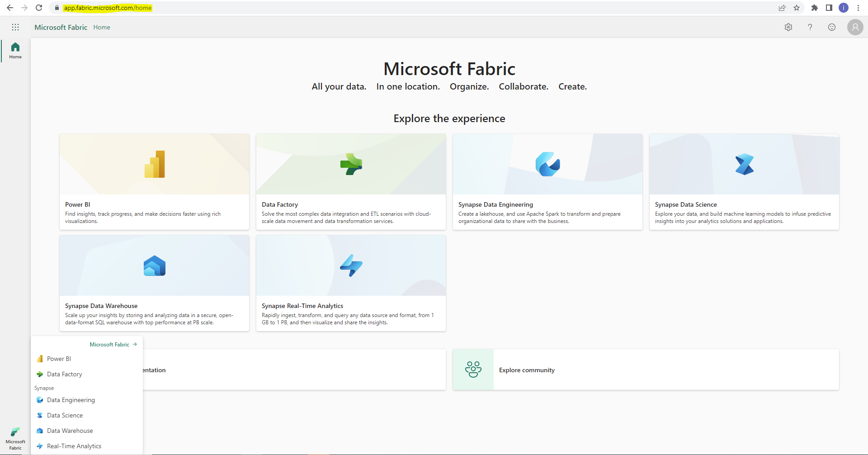Click Synapse Real-Time Analytics card logo
This screenshot has width=868, height=455.
pos(351,265)
